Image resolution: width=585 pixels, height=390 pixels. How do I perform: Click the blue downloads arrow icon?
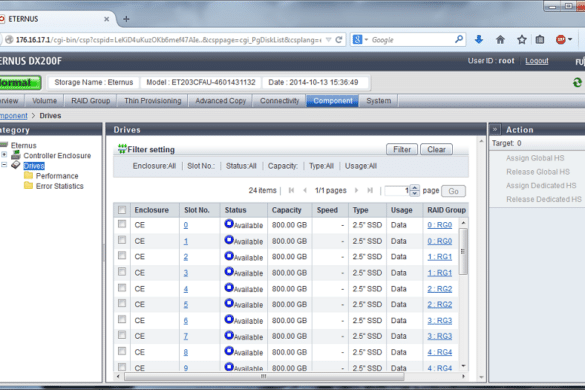(479, 39)
